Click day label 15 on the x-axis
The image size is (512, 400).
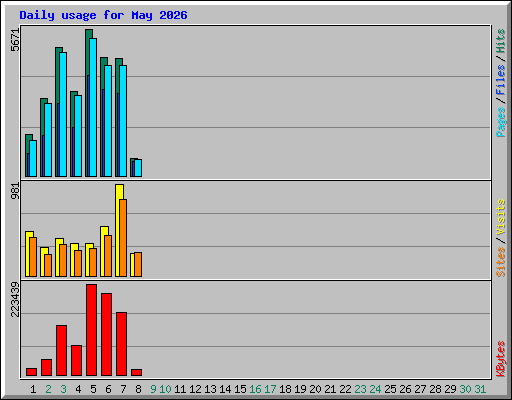tap(240, 389)
